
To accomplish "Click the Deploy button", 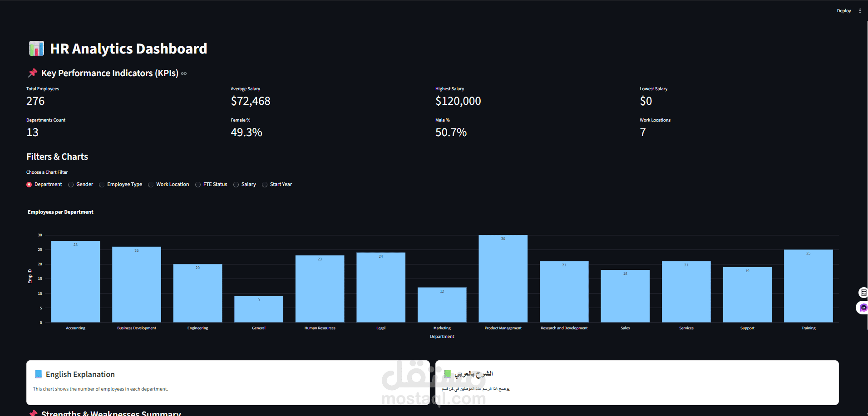I will (843, 10).
